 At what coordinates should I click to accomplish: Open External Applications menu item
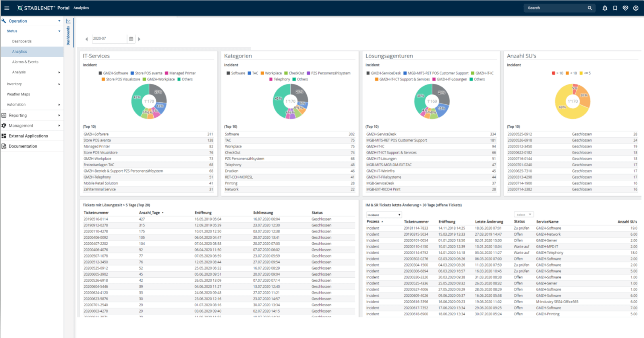click(28, 136)
